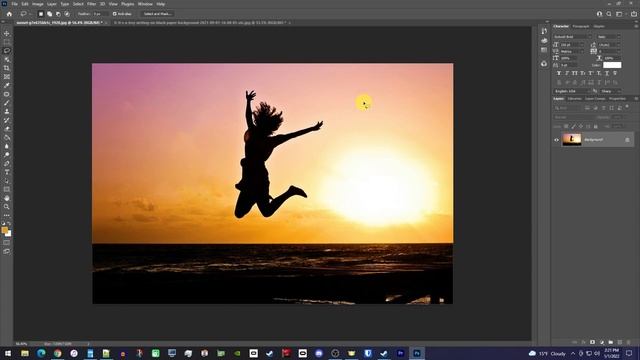Open the Window menu
This screenshot has height=360, width=640.
point(145,4)
